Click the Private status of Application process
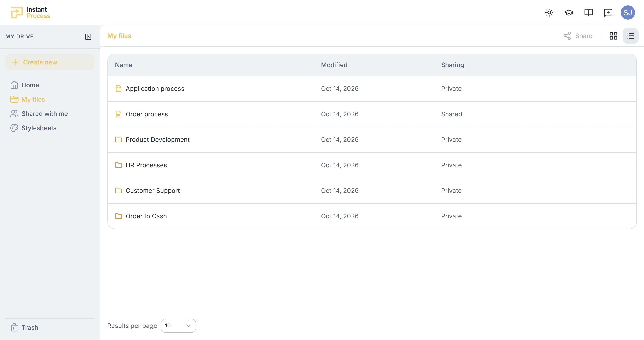The height and width of the screenshot is (340, 644). (451, 89)
